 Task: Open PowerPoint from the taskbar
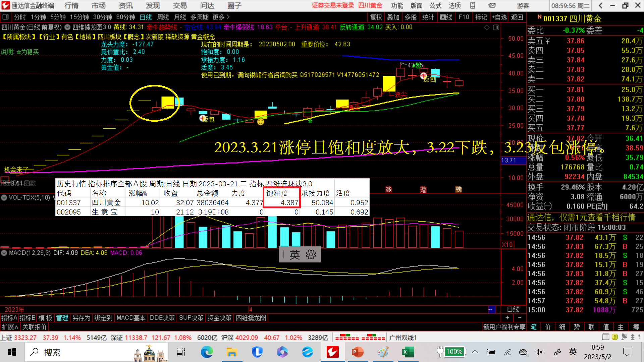pyautogui.click(x=357, y=352)
